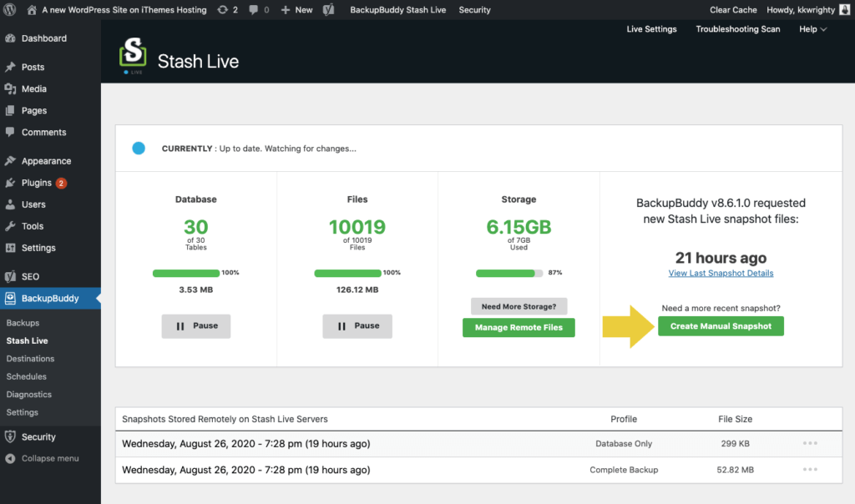Click the Comments bubble icon in sidebar

coord(10,133)
